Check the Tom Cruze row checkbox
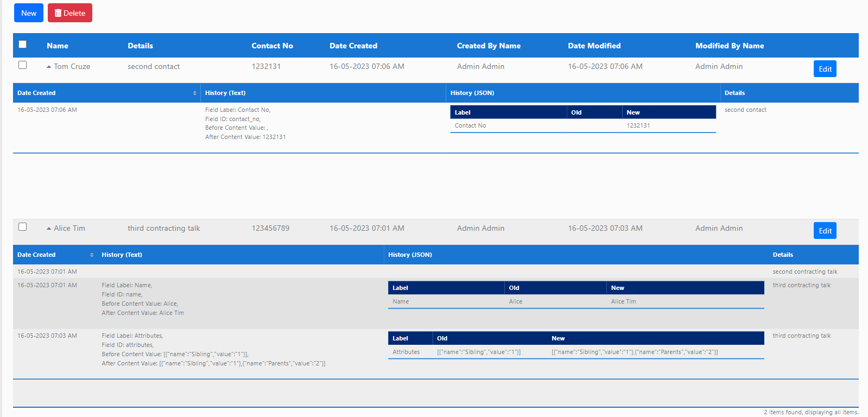868x417 pixels. click(x=23, y=65)
